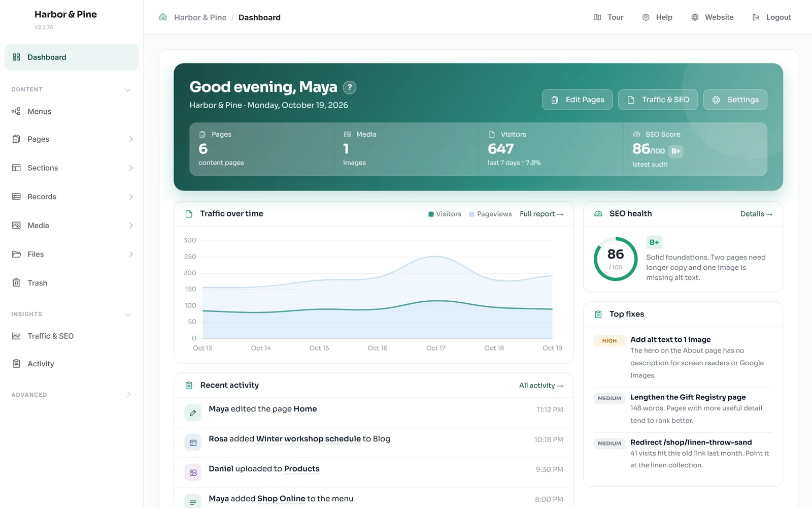The width and height of the screenshot is (812, 508).
Task: Click the Home link in Recent activity
Action: 305,409
